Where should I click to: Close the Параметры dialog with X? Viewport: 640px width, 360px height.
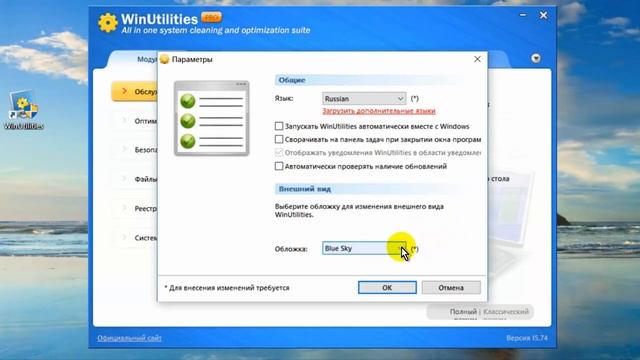point(477,59)
